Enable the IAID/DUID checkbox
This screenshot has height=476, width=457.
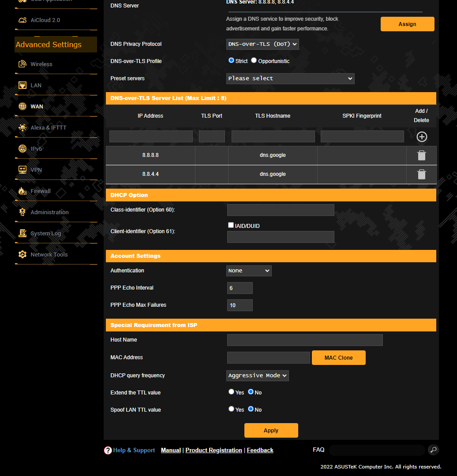tap(231, 225)
